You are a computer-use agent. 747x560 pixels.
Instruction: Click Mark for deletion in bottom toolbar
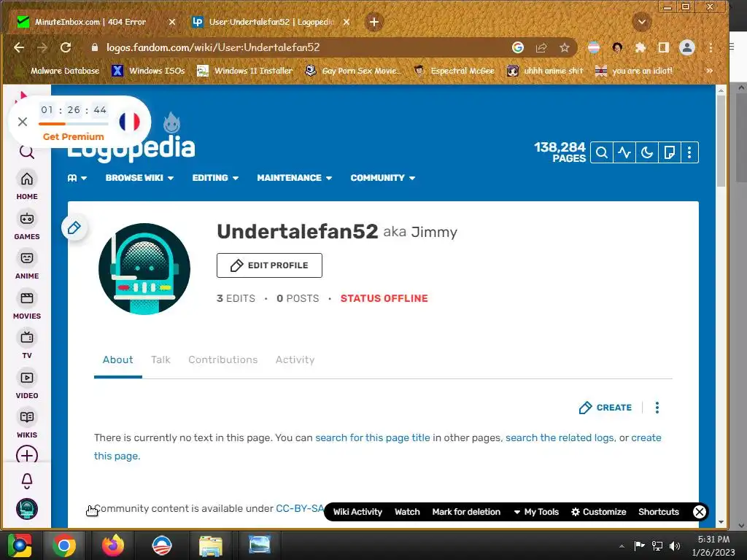click(466, 512)
